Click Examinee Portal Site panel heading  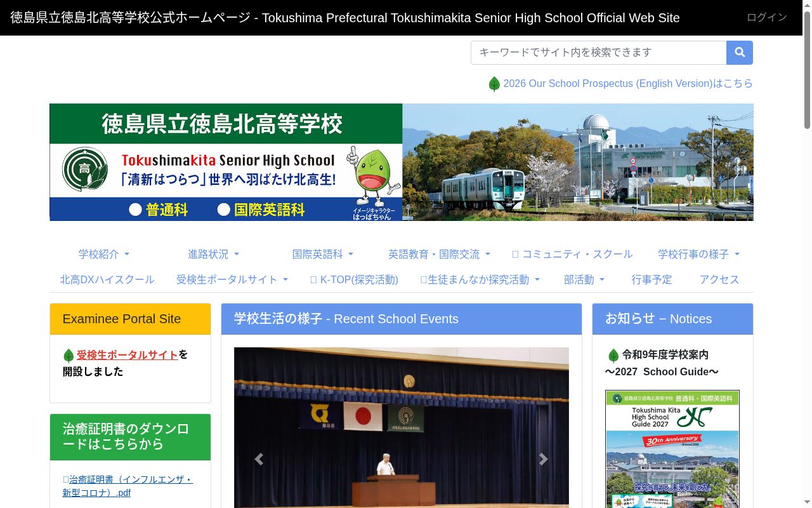(130, 319)
